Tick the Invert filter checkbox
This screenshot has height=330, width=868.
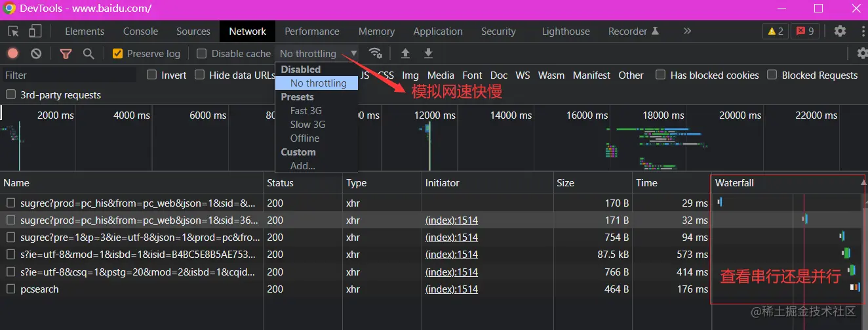tap(152, 75)
